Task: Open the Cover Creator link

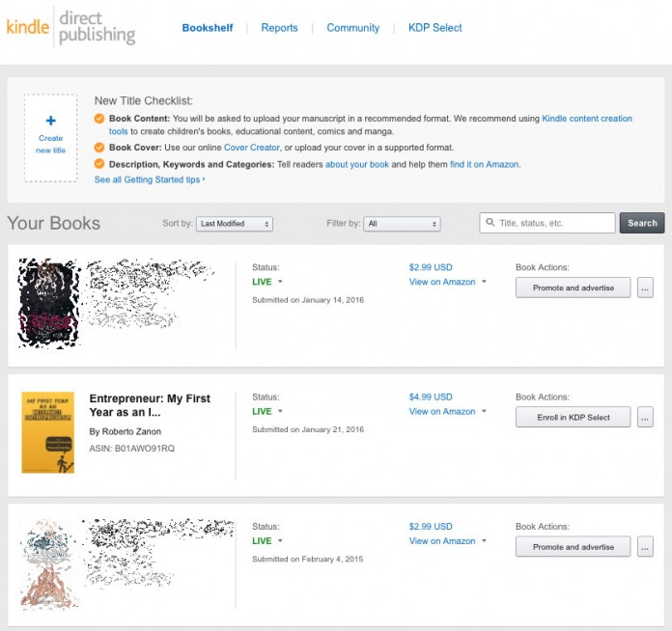Action: click(x=252, y=147)
